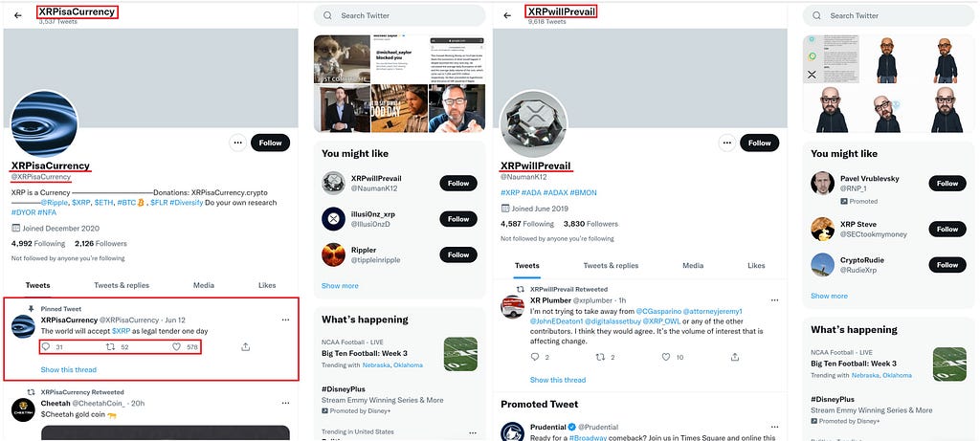Open the Cheetah tweet overflow menu

pyautogui.click(x=285, y=404)
